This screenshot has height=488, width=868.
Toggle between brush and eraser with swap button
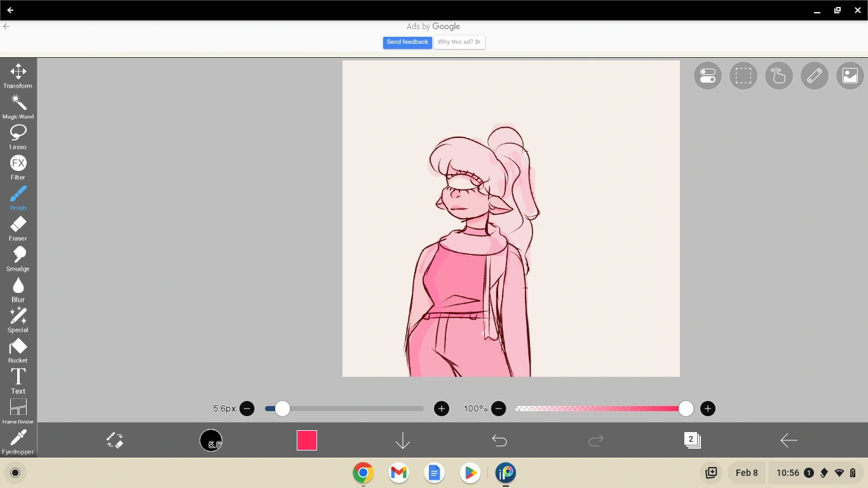pos(116,440)
